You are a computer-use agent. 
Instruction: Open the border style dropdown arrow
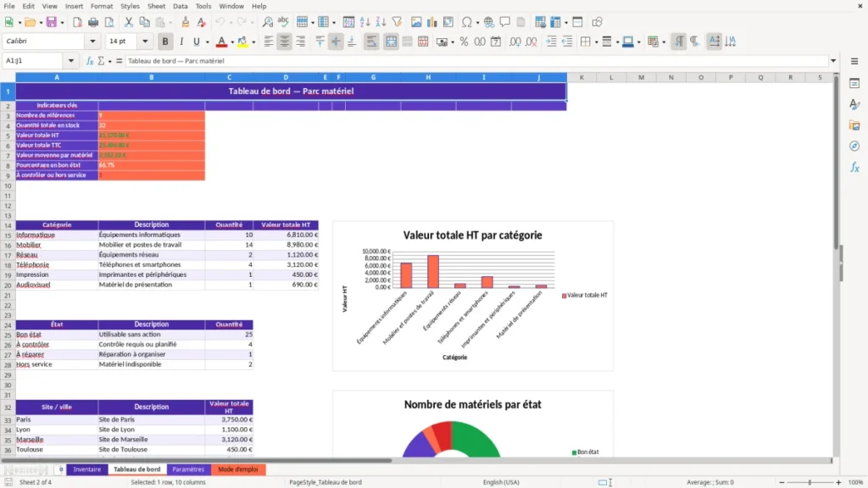coord(618,42)
